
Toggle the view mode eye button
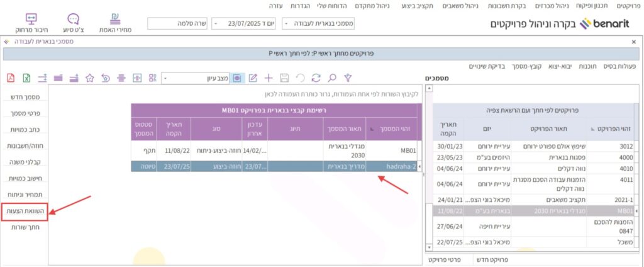[x=236, y=78]
